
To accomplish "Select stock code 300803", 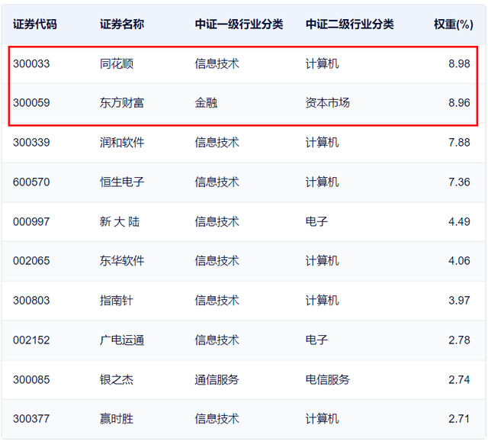I will (x=31, y=301).
